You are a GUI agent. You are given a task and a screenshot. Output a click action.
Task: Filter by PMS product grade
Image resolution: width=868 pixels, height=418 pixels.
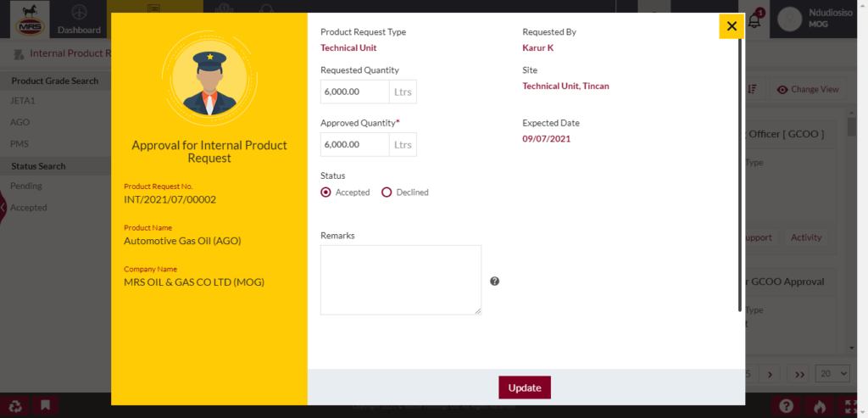click(19, 144)
